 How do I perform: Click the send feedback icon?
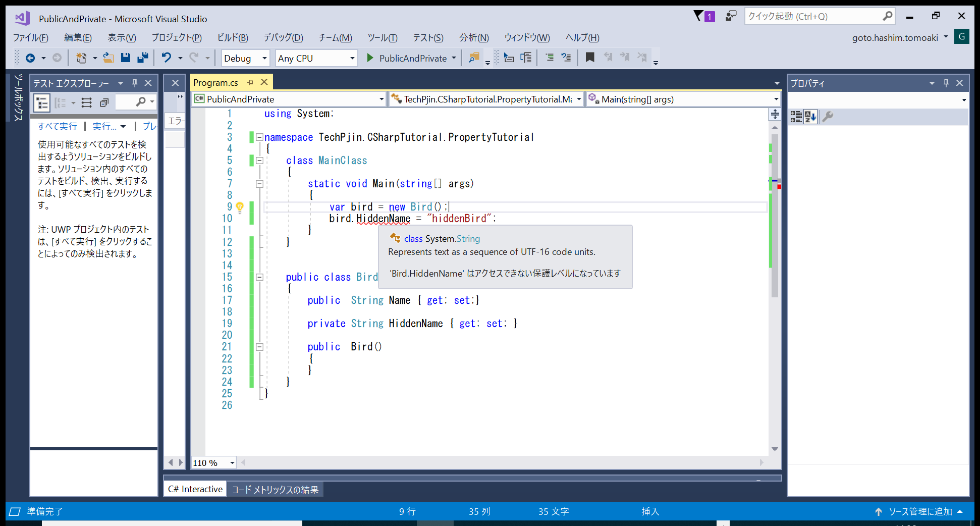click(x=730, y=16)
